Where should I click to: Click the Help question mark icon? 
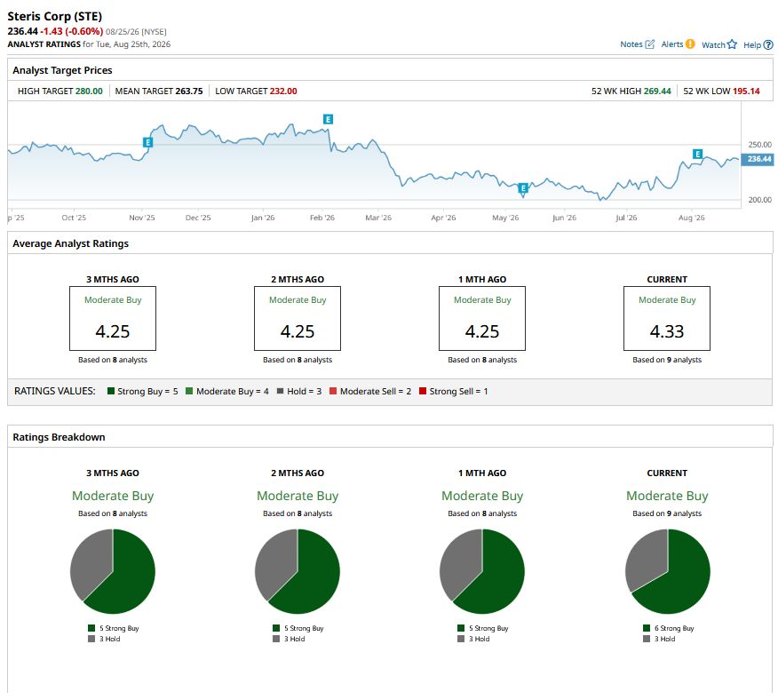pyautogui.click(x=768, y=44)
